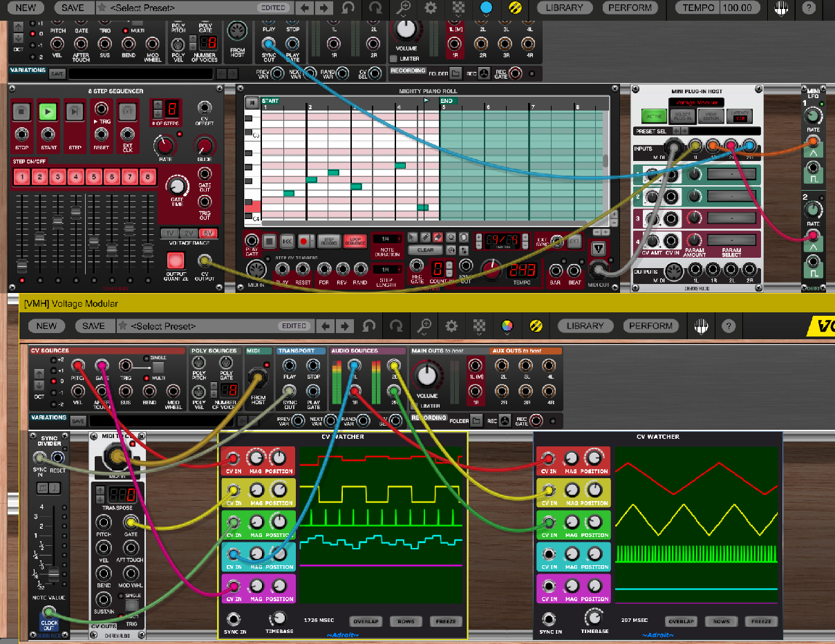The width and height of the screenshot is (835, 644).
Task: Open the help question mark in top toolbar
Action: click(808, 8)
